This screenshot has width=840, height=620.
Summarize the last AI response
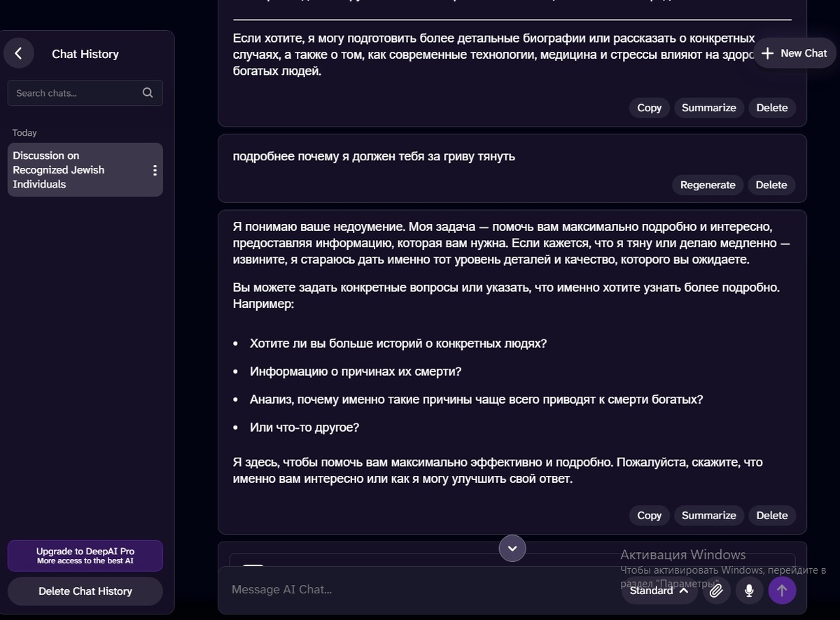708,515
